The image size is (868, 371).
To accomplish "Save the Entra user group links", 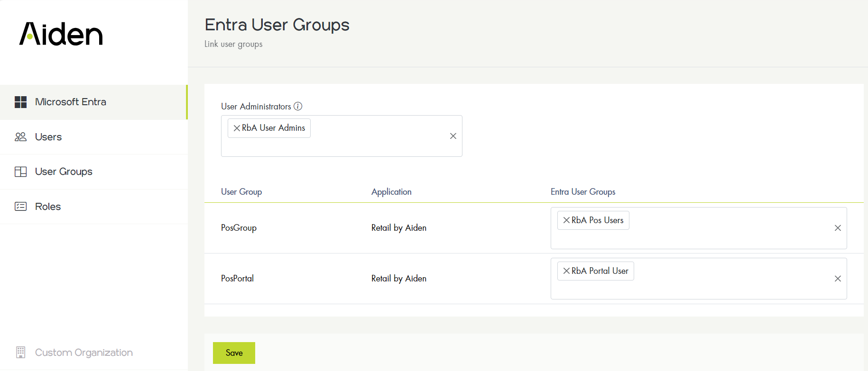I will click(x=234, y=353).
